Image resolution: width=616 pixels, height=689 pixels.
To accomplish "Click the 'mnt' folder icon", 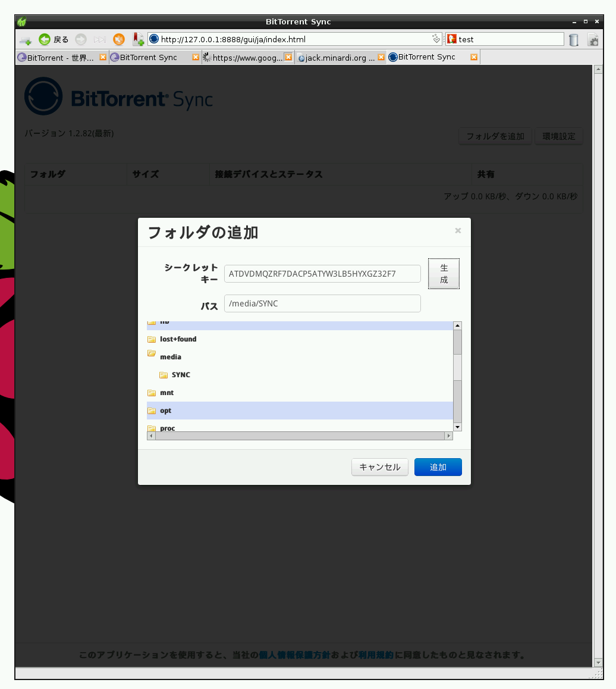I will (x=152, y=393).
